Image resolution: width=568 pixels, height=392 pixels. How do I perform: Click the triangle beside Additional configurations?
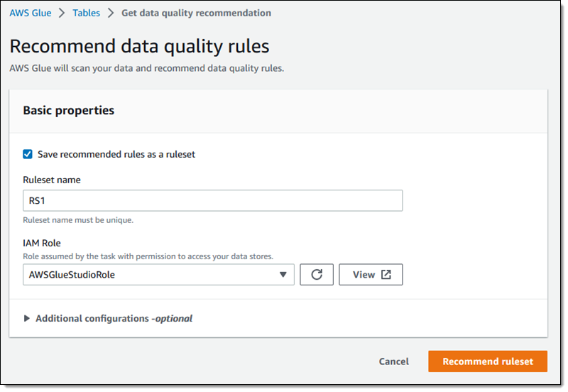point(27,319)
